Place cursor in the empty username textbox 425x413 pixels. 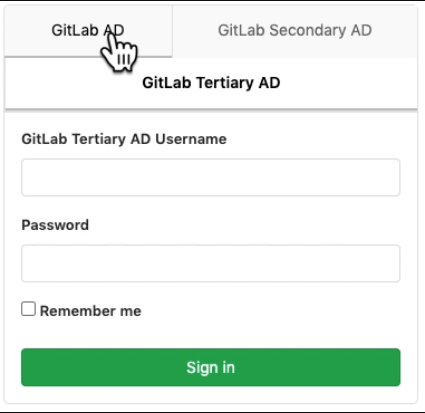(211, 177)
